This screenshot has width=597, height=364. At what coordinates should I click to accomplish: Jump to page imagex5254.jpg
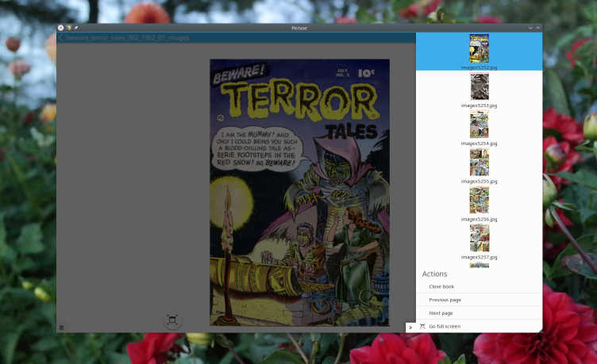(x=480, y=125)
